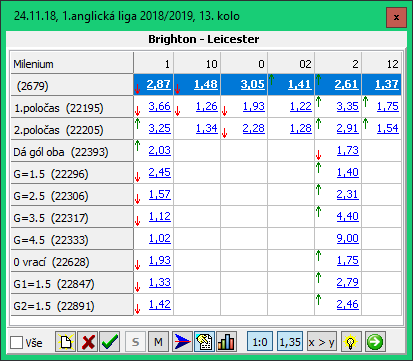Click G1=1.5 odds 2,79
This screenshot has height=361, width=413.
pyautogui.click(x=348, y=282)
